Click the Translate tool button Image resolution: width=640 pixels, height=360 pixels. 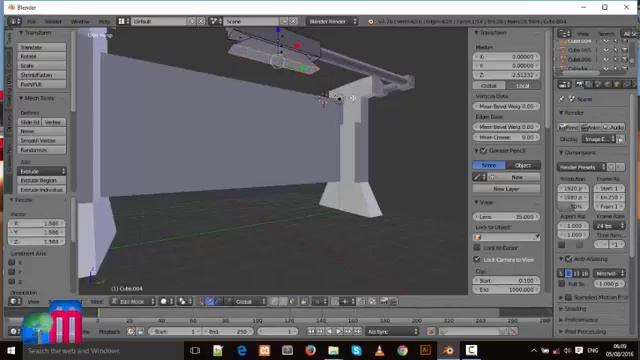coord(42,47)
